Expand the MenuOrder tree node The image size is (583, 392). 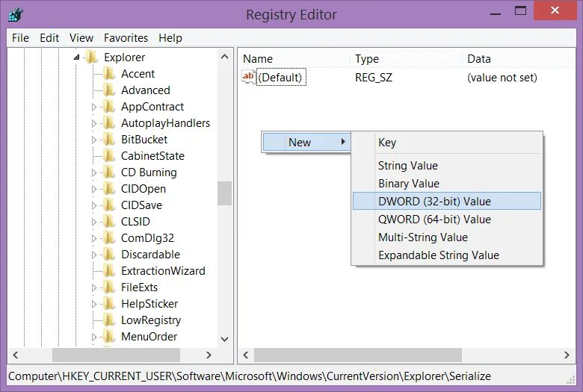[94, 337]
